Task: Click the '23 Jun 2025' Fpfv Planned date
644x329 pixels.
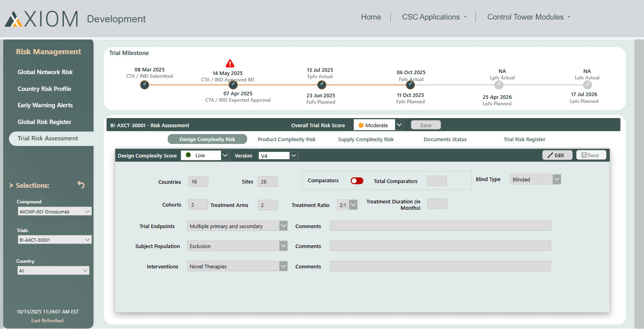Action: [321, 96]
